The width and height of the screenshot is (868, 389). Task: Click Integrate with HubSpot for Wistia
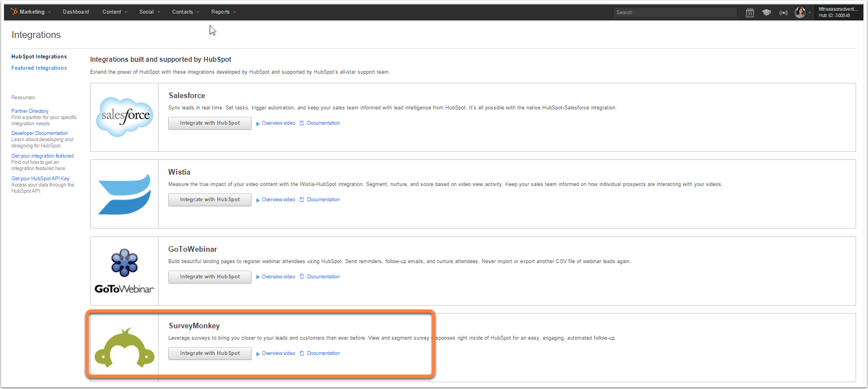[210, 200]
